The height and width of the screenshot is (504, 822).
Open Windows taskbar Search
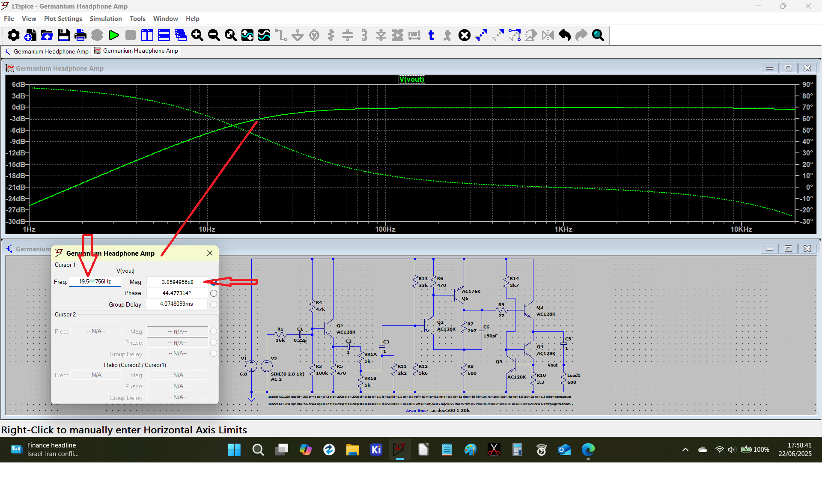[x=258, y=450]
